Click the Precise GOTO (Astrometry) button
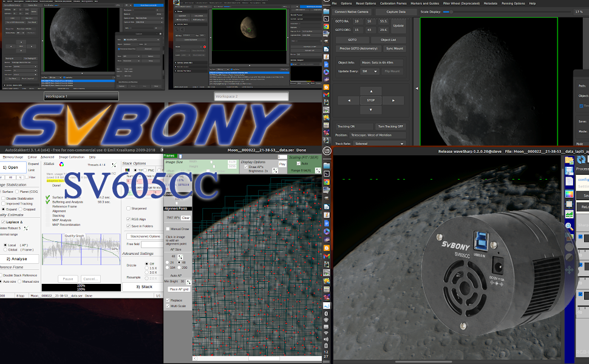This screenshot has height=364, width=589. tap(358, 49)
